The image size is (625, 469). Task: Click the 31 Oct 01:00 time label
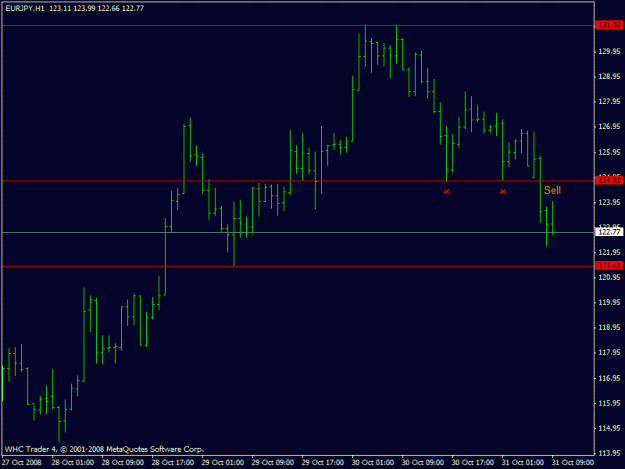tap(523, 463)
